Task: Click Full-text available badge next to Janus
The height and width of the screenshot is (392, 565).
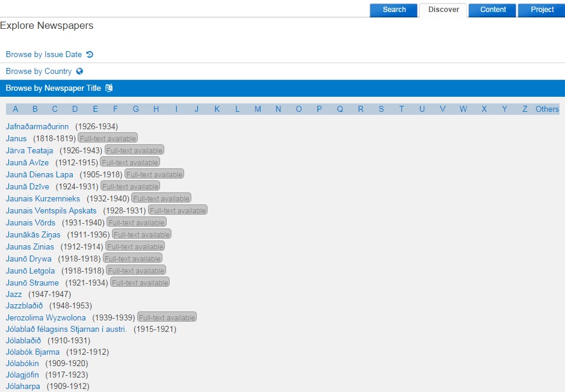Action: [x=108, y=138]
